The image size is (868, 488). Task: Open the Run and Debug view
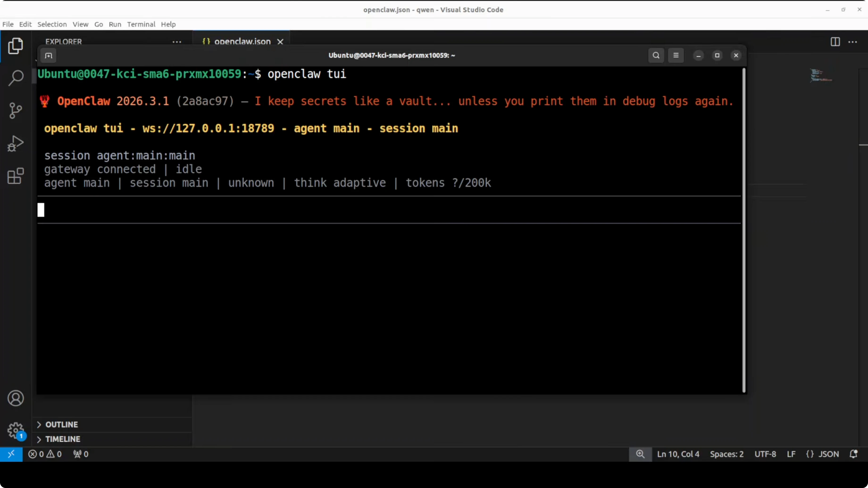coord(16,144)
